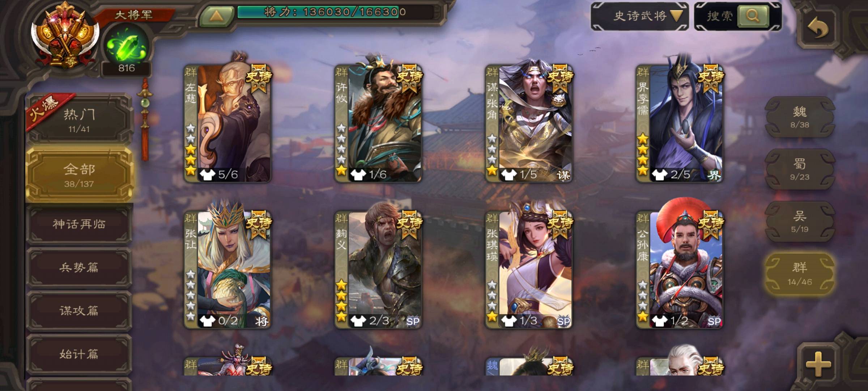Toggle the 群 faction filter
The width and height of the screenshot is (868, 391).
(x=800, y=273)
